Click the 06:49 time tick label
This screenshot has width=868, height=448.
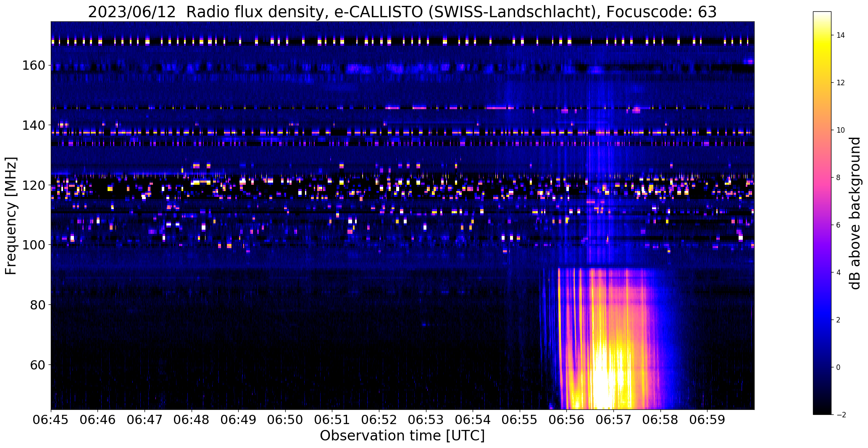pos(239,420)
